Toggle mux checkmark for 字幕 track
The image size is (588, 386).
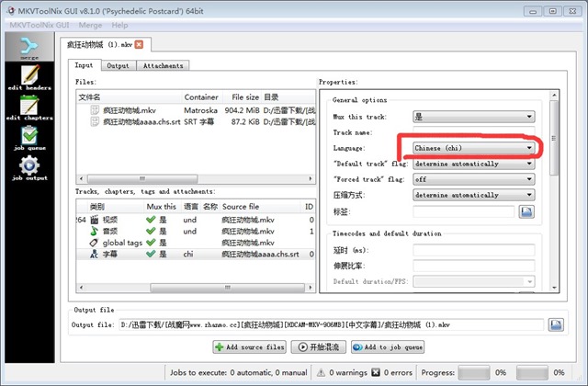151,253
